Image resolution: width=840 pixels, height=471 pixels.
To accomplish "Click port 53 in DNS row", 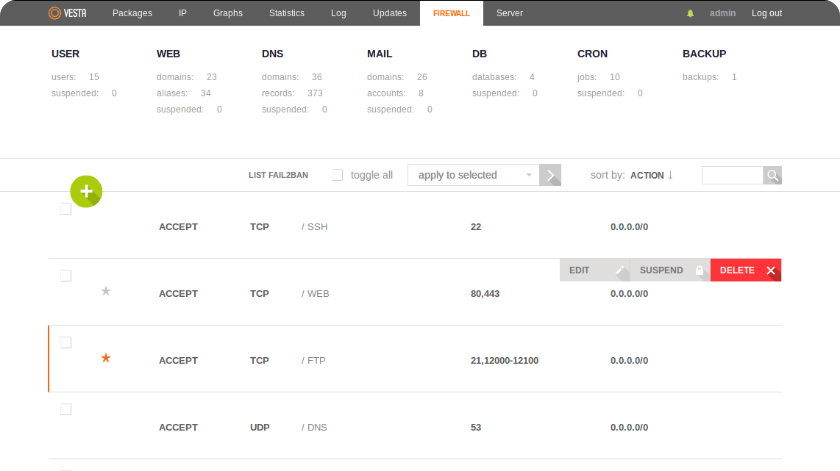I will [476, 428].
